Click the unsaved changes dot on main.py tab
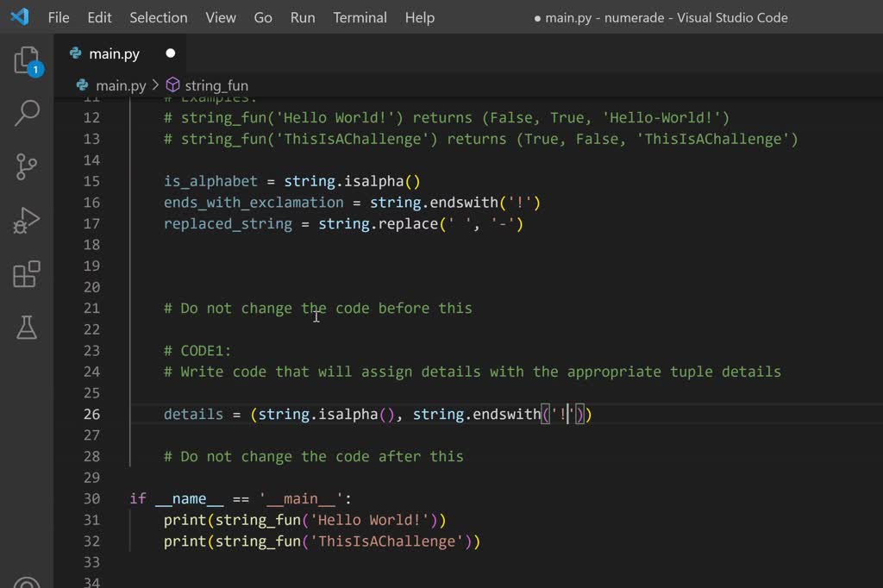 pyautogui.click(x=170, y=53)
